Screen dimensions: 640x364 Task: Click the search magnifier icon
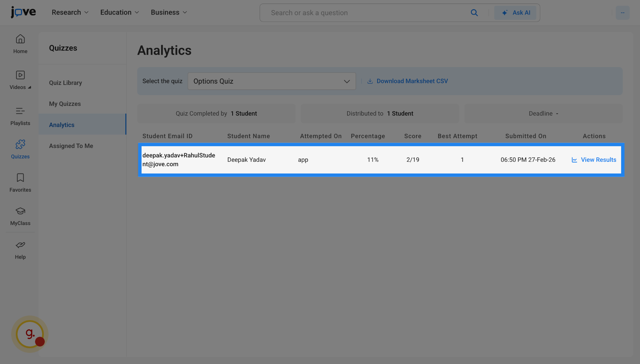(x=474, y=13)
